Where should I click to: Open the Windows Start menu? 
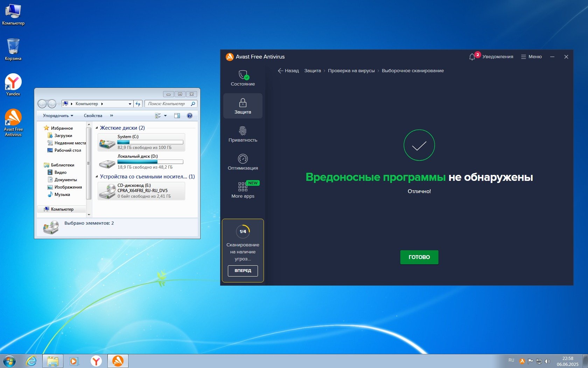click(9, 361)
